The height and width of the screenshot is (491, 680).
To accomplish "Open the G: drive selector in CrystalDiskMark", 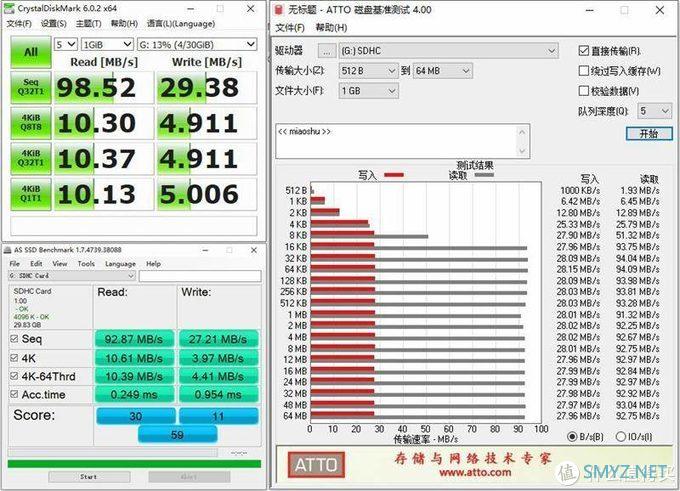I will point(197,44).
